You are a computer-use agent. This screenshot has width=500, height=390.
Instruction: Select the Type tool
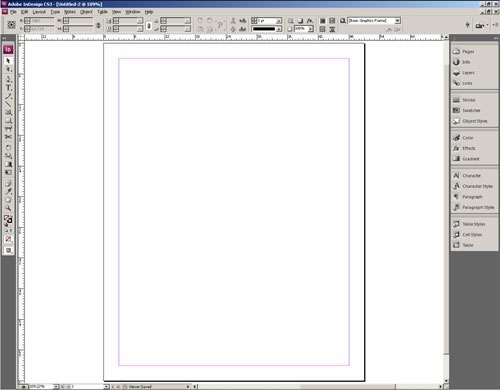tap(8, 88)
